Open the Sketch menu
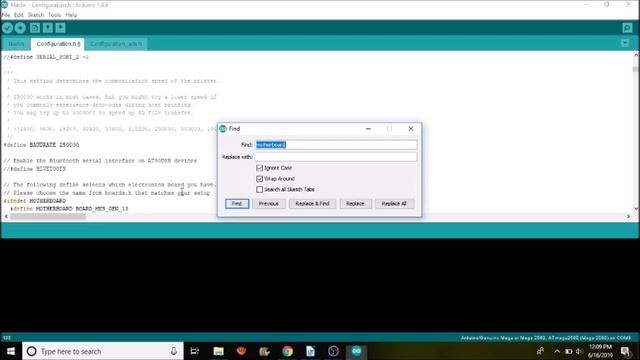This screenshot has height=360, width=640. [x=36, y=15]
